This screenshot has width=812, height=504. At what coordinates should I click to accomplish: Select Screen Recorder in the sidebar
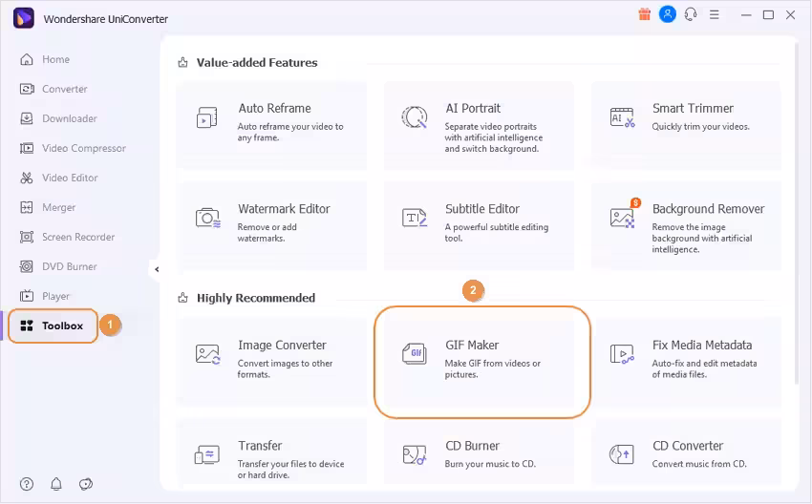click(77, 237)
